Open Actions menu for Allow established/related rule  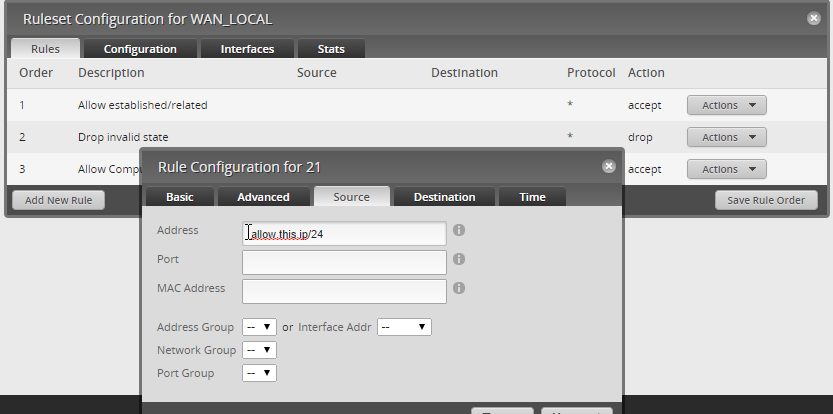coord(726,105)
